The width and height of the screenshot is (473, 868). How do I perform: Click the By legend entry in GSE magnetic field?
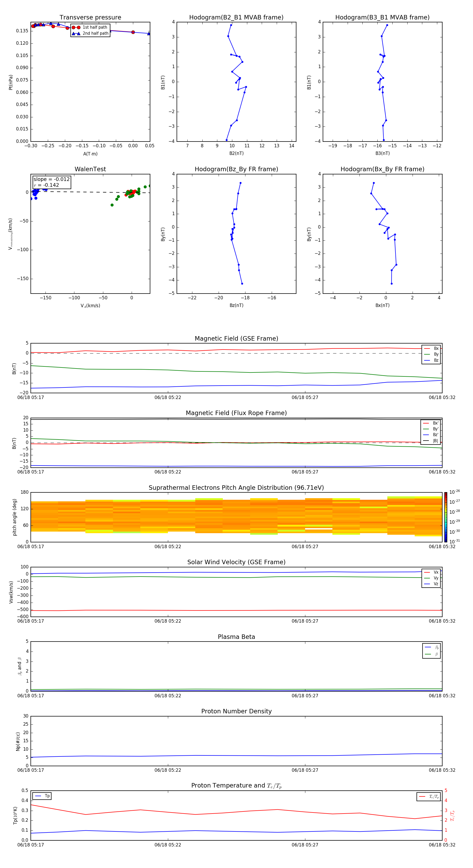pyautogui.click(x=431, y=354)
